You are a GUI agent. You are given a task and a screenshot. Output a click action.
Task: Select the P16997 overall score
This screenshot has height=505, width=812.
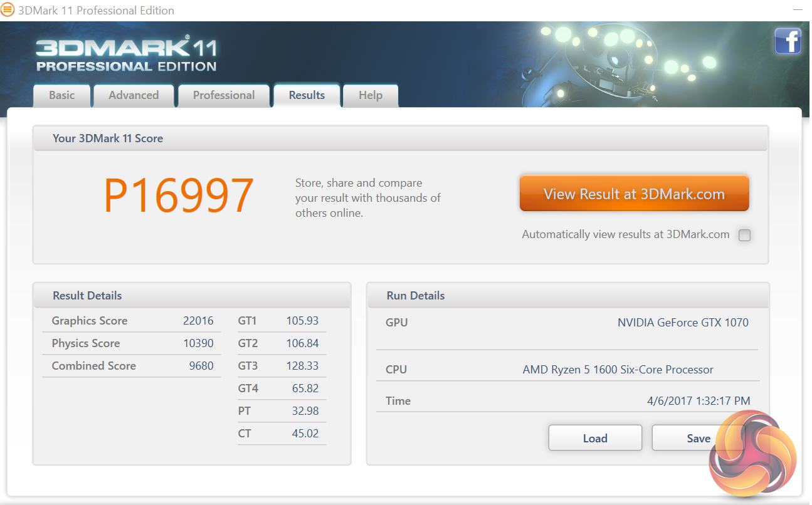tap(179, 195)
